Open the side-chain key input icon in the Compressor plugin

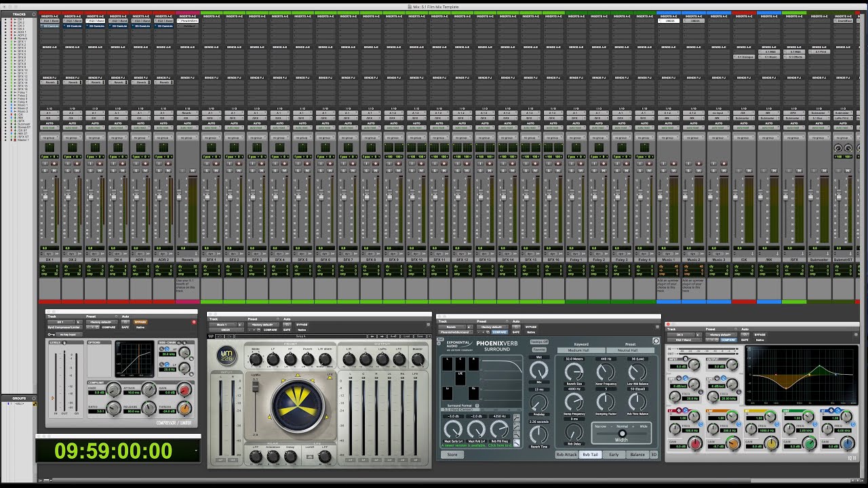pyautogui.click(x=50, y=333)
